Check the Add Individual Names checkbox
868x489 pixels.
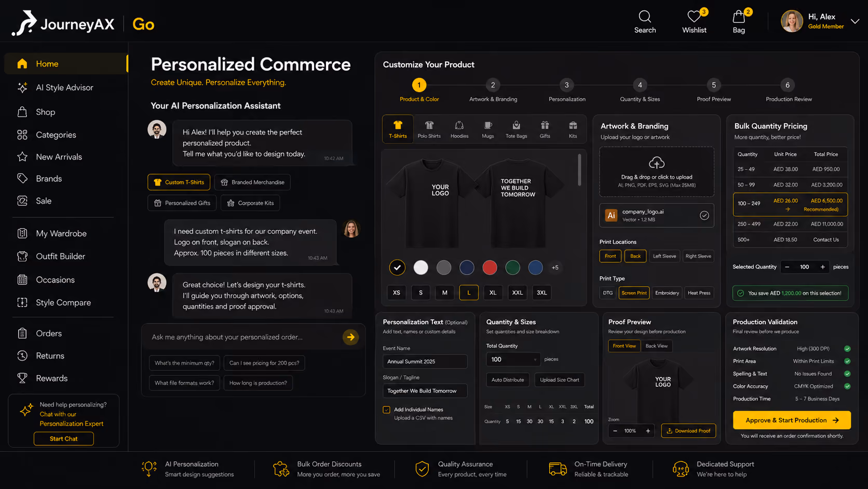387,410
